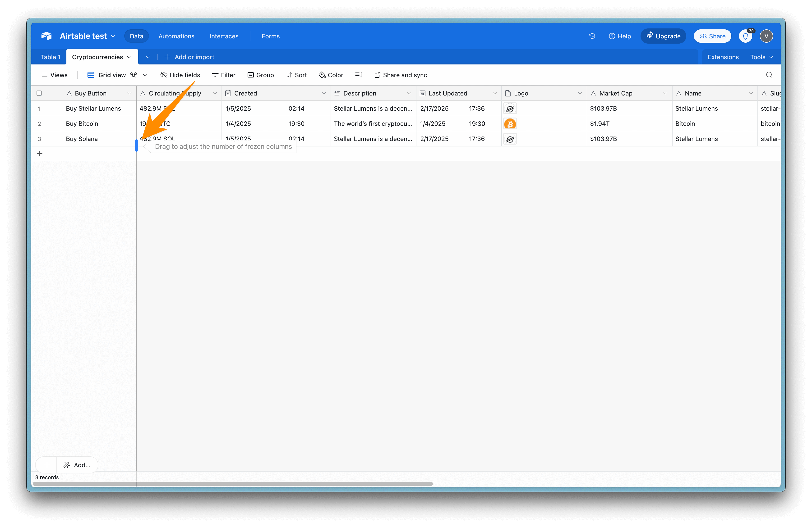Open the Extensions panel
This screenshot has height=527, width=812.
pyautogui.click(x=723, y=57)
